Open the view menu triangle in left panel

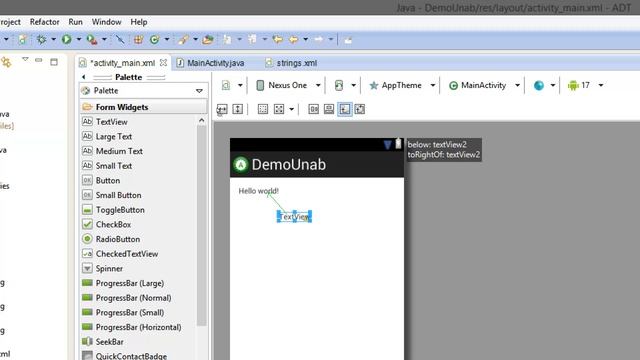tap(25, 60)
